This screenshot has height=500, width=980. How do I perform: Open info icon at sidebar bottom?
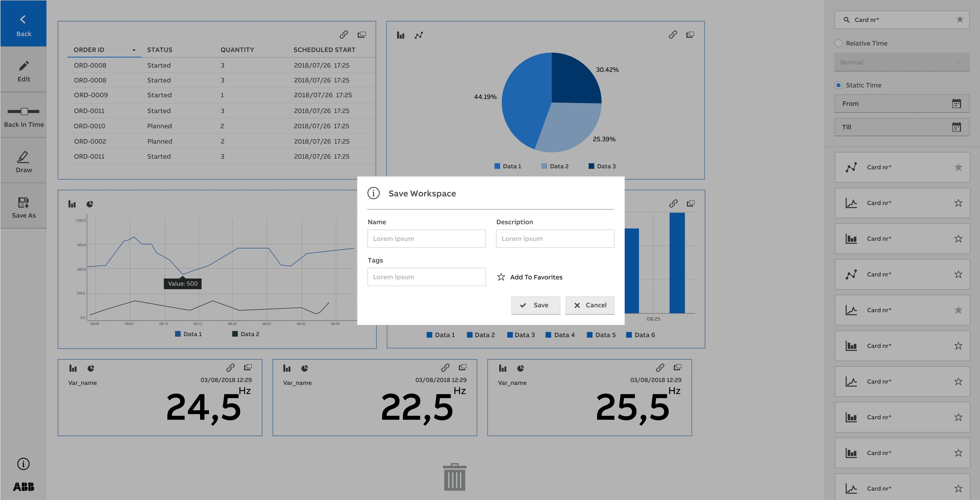(23, 463)
